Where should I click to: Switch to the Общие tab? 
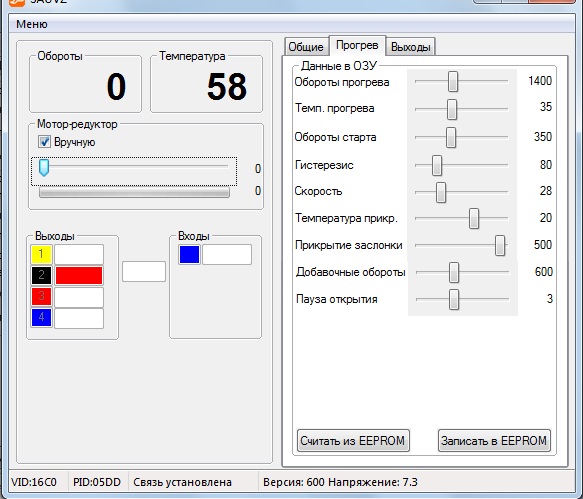click(x=306, y=47)
